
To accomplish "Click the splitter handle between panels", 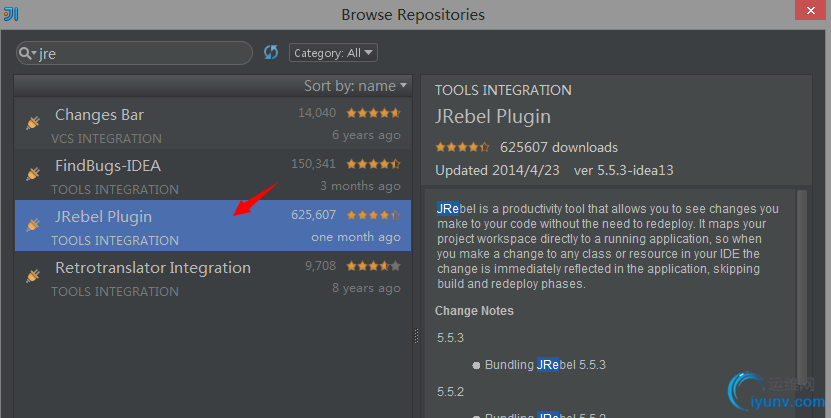I will (x=416, y=336).
